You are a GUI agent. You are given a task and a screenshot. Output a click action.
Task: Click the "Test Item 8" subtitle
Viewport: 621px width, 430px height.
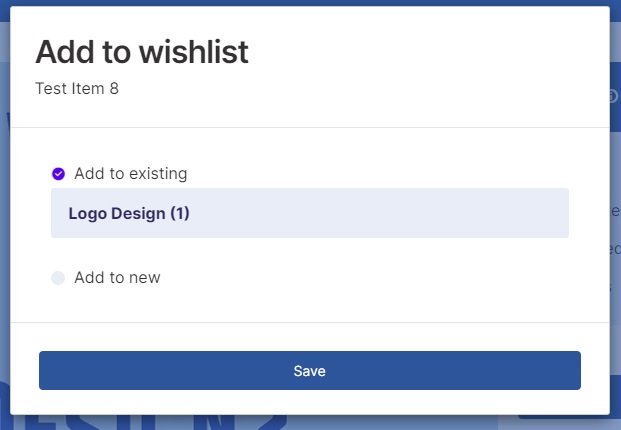[77, 88]
